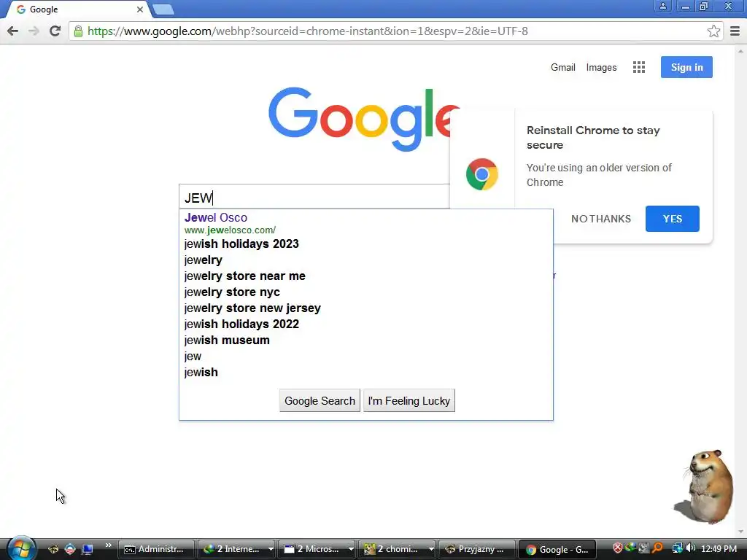747x560 pixels.
Task: Click the Chrome user profile icon in title bar
Action: [x=662, y=6]
